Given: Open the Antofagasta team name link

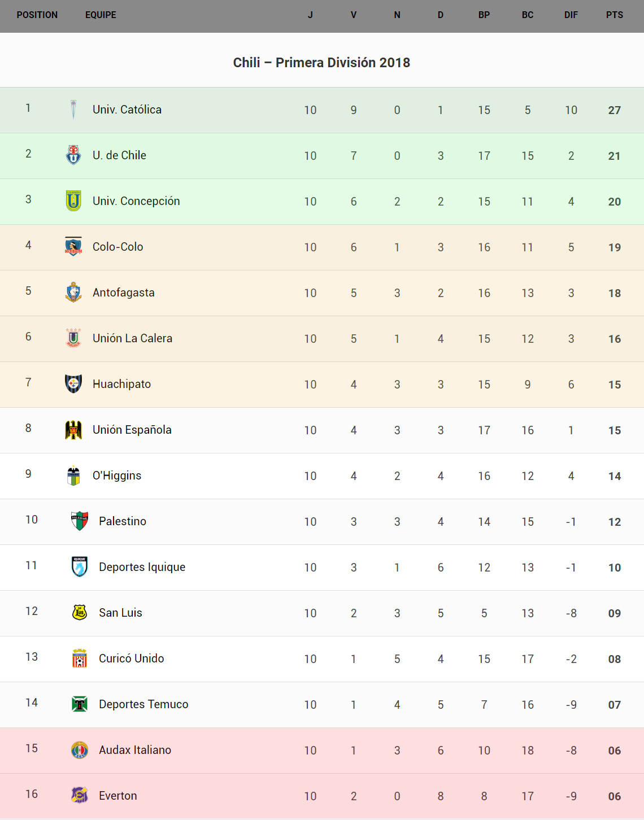Looking at the screenshot, I should 124,293.
